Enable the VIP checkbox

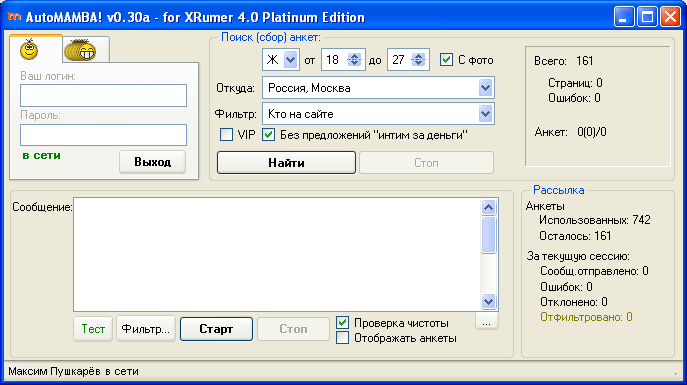[226, 134]
